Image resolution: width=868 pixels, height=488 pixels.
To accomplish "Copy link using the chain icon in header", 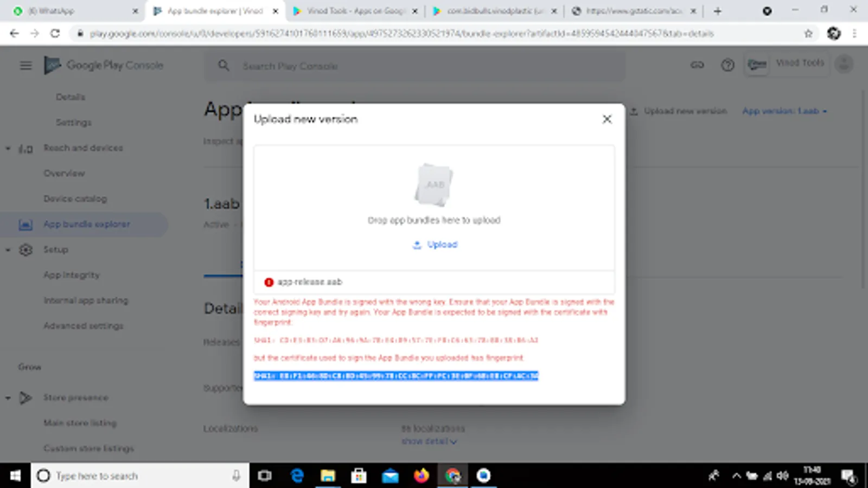I will pyautogui.click(x=697, y=65).
